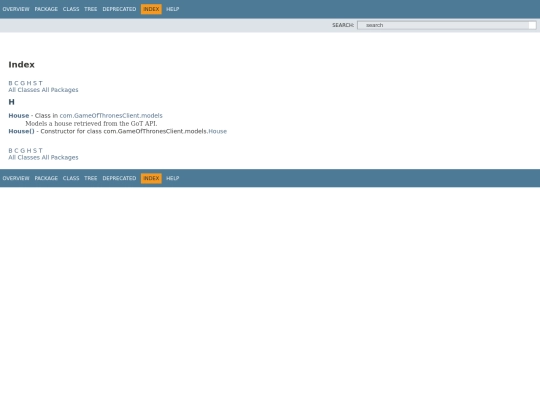Click the 'H' section heading
This screenshot has height=405, width=540.
click(x=11, y=102)
